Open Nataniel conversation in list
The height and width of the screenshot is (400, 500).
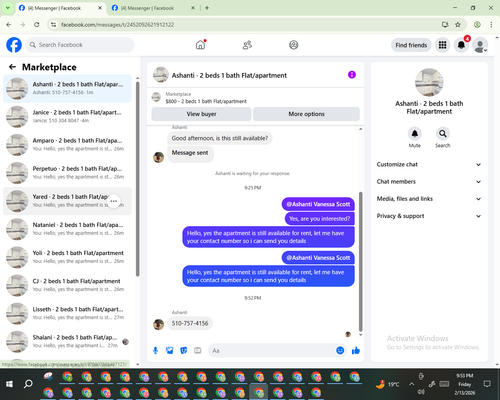(x=67, y=229)
